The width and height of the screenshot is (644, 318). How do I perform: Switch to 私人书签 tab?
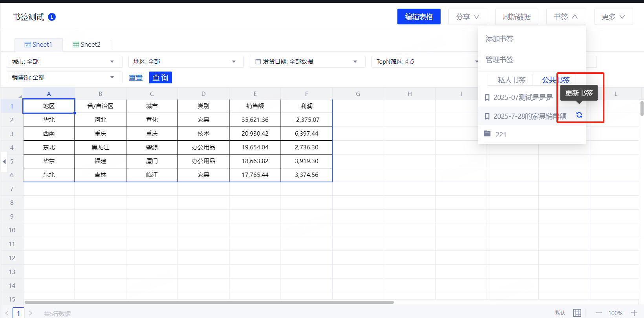click(511, 80)
